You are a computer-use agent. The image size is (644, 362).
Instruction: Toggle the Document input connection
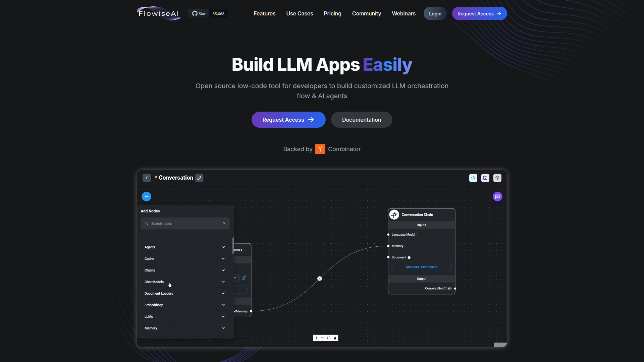[388, 257]
